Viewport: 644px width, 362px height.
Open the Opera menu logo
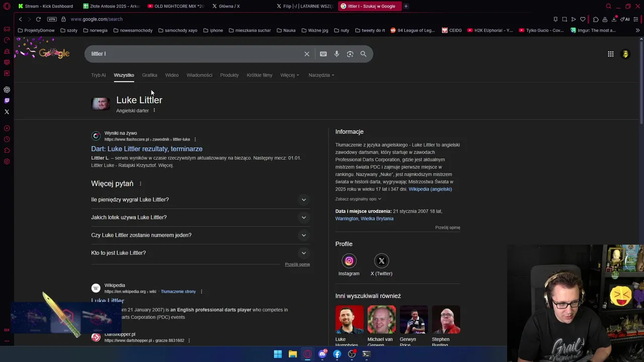tap(7, 6)
